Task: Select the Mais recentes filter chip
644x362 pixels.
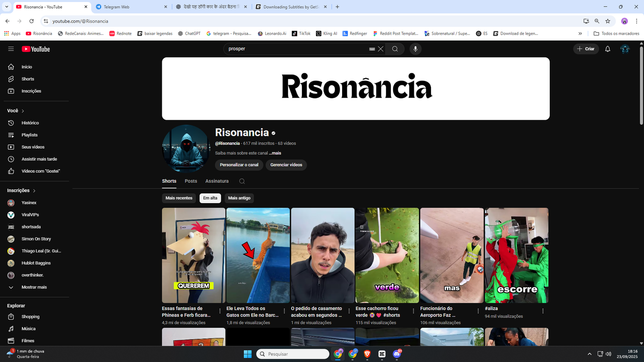Action: coord(179,198)
